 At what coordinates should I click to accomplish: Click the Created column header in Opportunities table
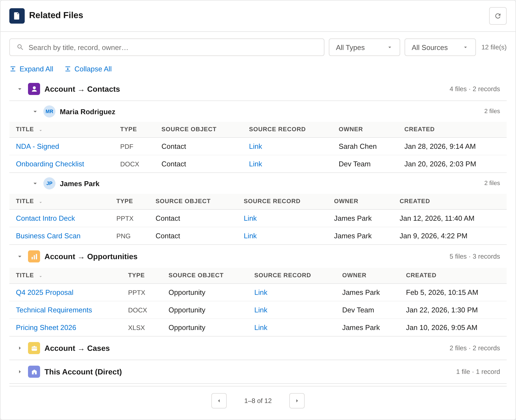pyautogui.click(x=421, y=275)
